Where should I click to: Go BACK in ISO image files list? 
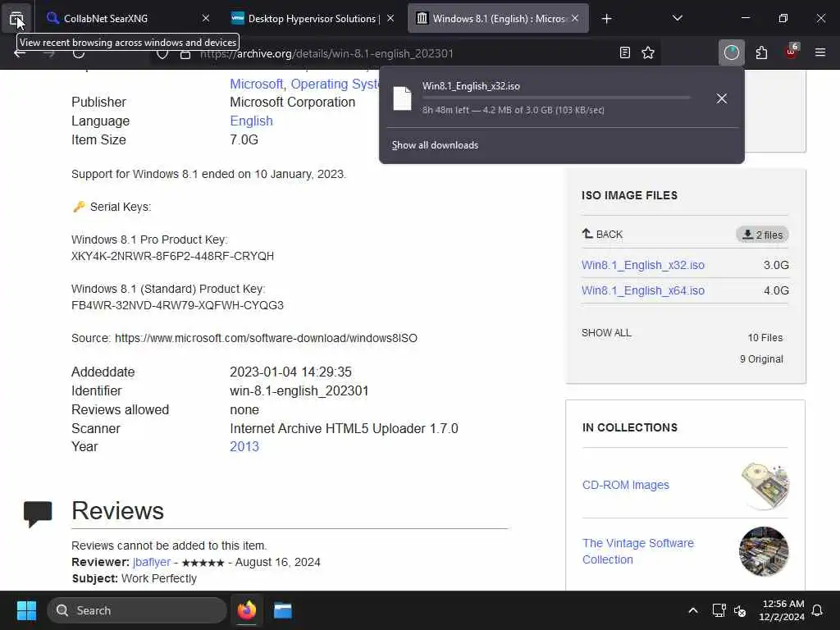coord(602,234)
